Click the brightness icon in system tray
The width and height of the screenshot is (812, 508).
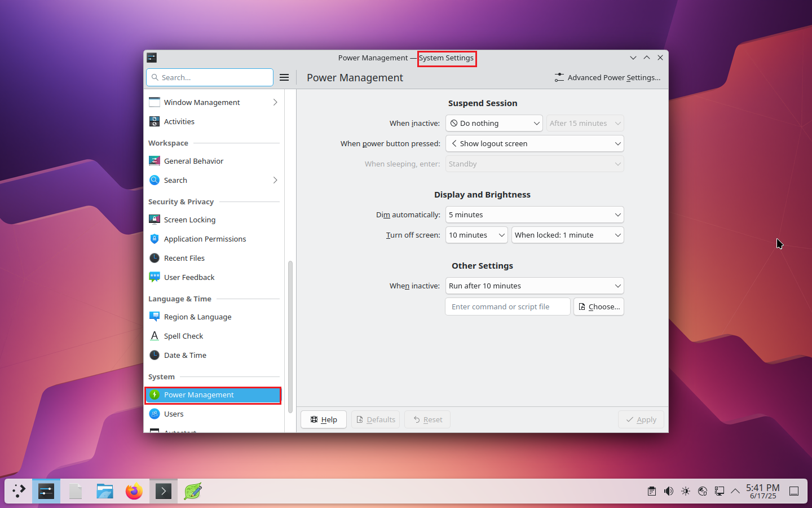click(x=686, y=491)
